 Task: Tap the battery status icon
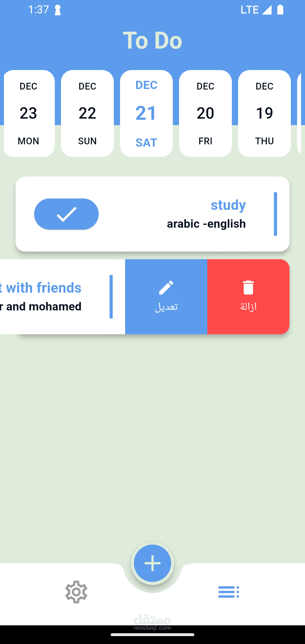[280, 10]
